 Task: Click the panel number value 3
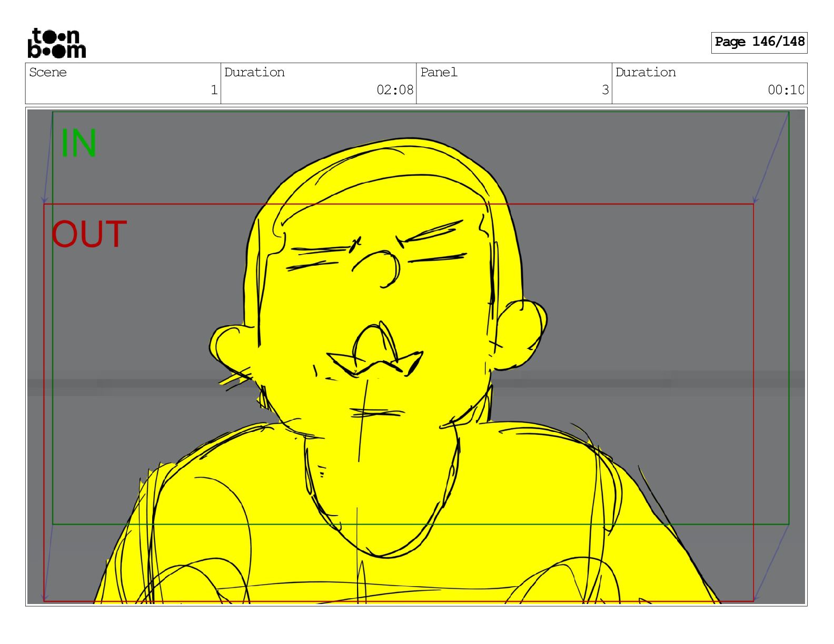[x=605, y=90]
